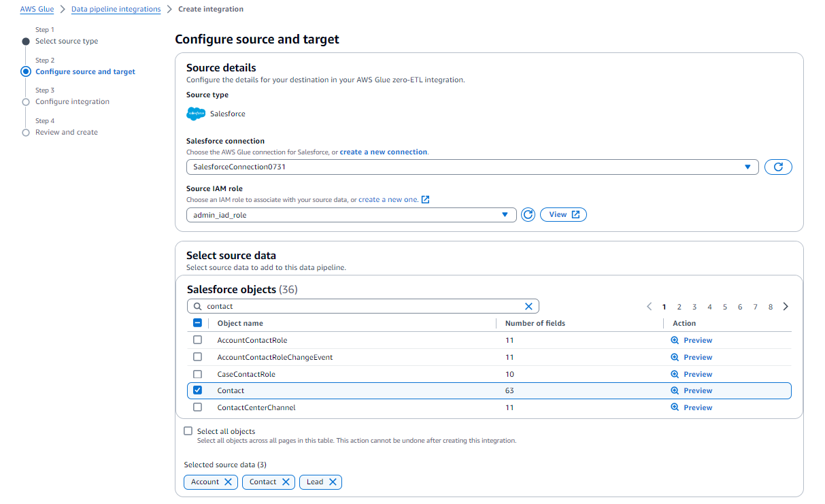Viewport: 825px width, 504px height.
Task: Clear the contact search field
Action: pos(528,306)
